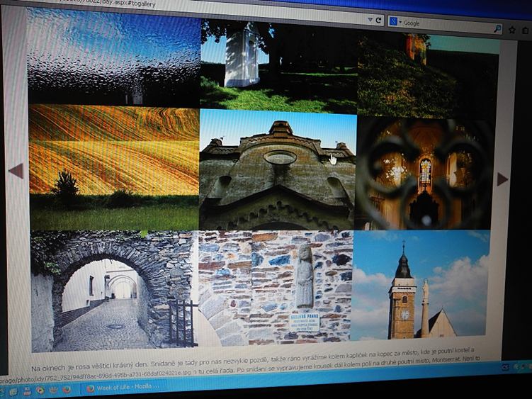Open the URL history dropdown arrow
The image size is (532, 399).
coord(370,20)
